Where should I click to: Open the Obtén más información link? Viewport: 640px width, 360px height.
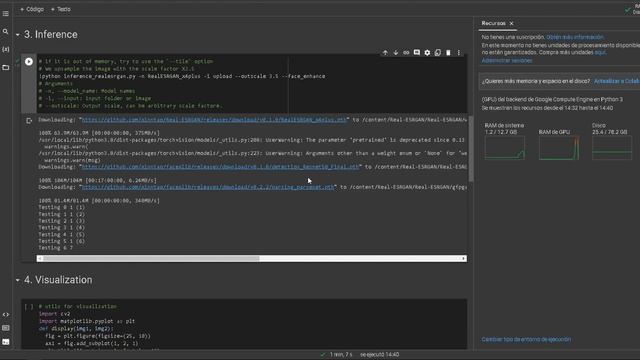pos(575,37)
